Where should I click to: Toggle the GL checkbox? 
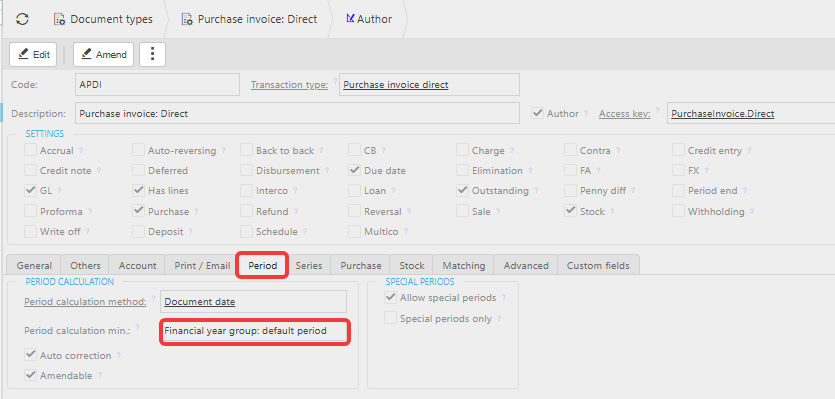coord(30,190)
